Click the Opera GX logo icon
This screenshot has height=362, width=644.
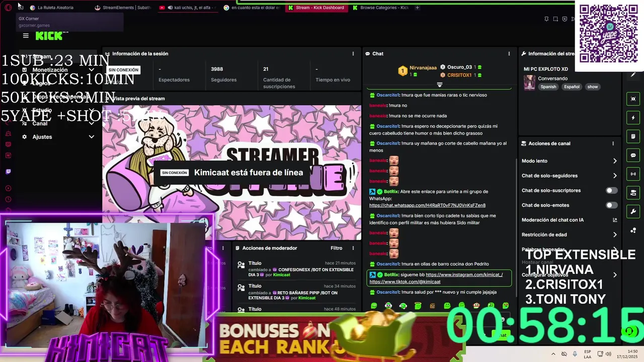8,8
